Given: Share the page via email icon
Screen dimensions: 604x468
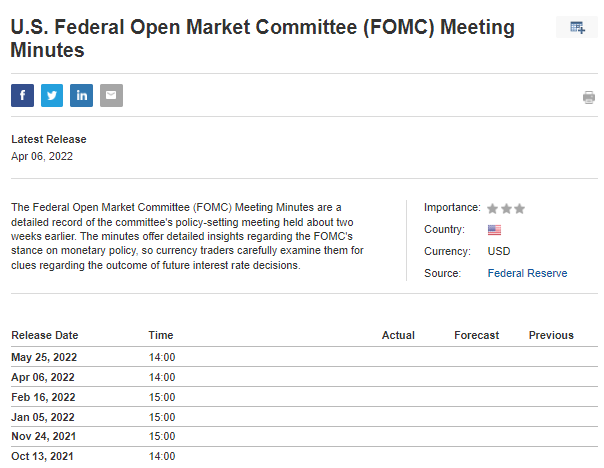Looking at the screenshot, I should [x=111, y=96].
